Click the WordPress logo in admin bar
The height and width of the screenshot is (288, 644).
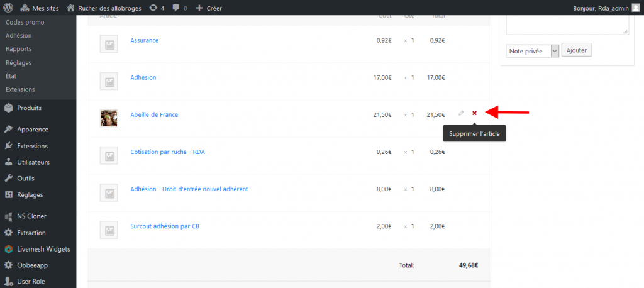click(8, 8)
